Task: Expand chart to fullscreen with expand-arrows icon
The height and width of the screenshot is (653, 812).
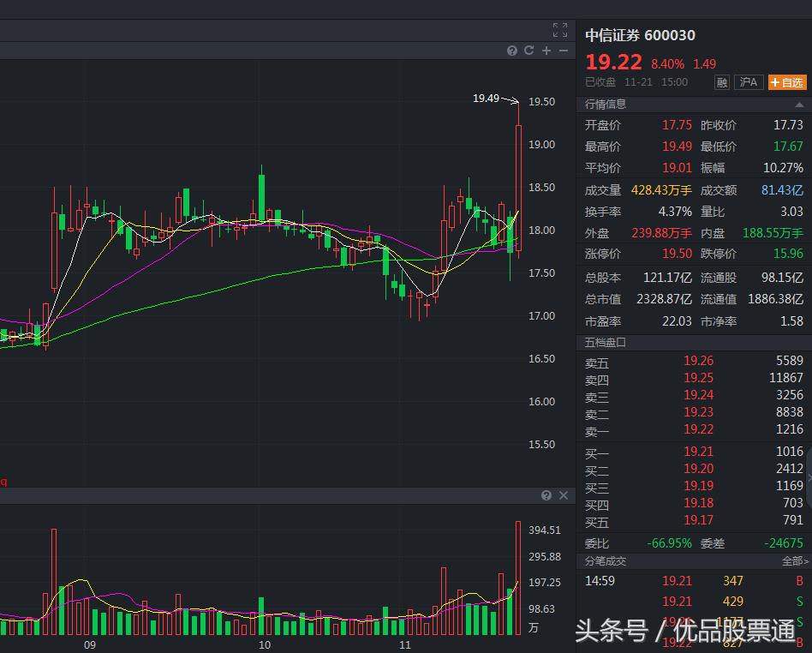Action: 561,29
